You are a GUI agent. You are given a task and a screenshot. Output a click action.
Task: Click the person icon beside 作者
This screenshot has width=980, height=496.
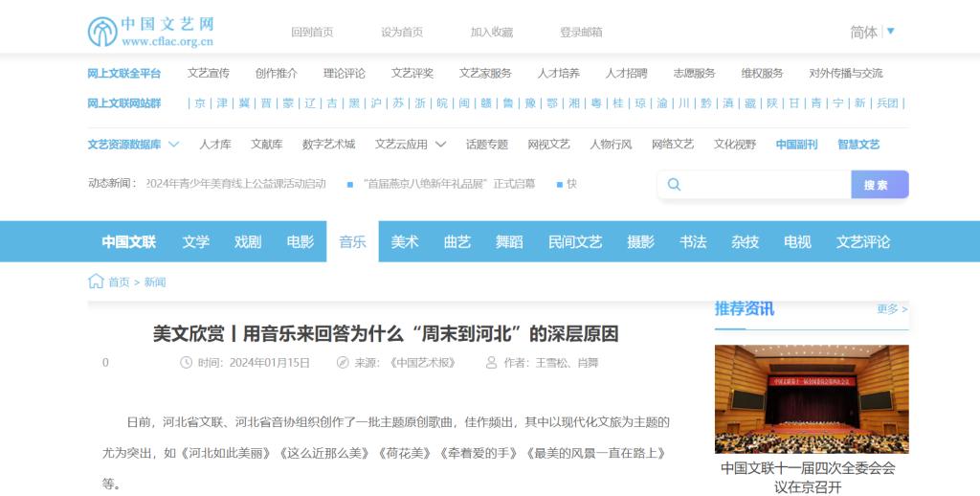(492, 363)
